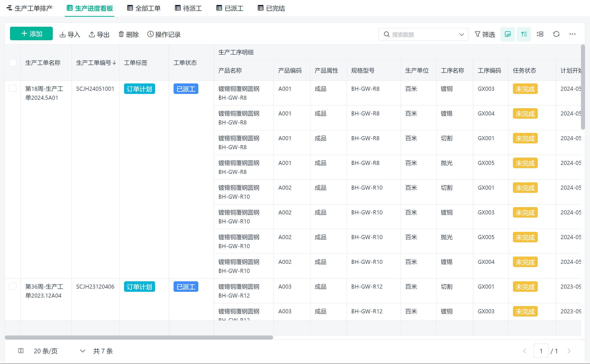
Task: Open the 20 条/页 page size dropdown
Action: [x=59, y=351]
